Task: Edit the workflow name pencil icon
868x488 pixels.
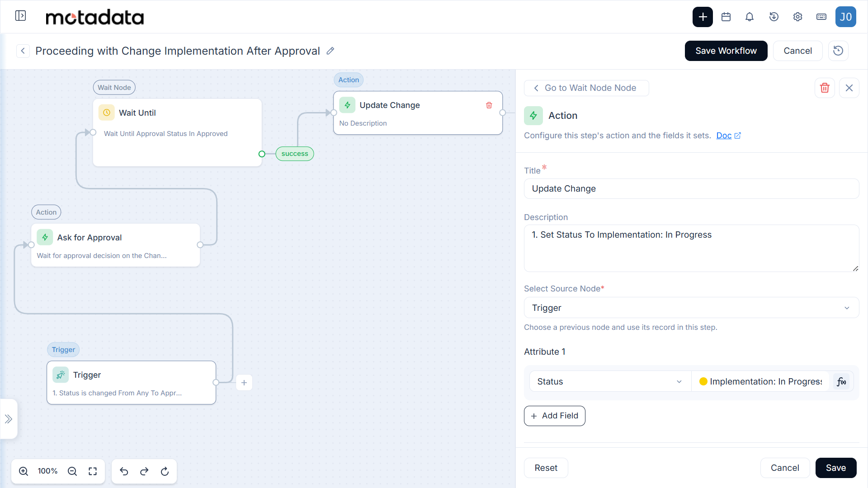Action: [x=330, y=51]
